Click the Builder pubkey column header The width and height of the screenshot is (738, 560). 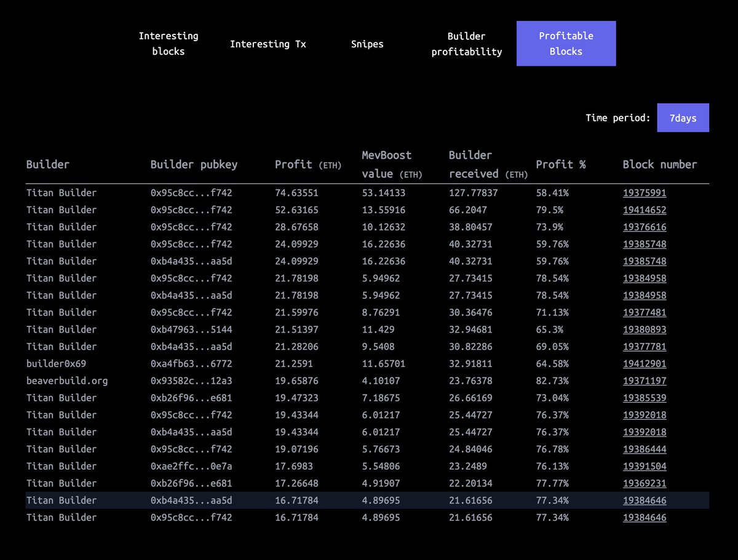194,165
